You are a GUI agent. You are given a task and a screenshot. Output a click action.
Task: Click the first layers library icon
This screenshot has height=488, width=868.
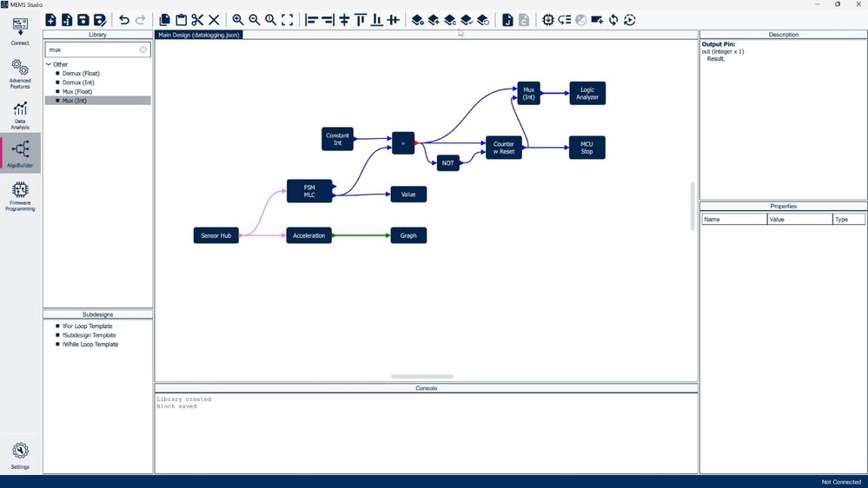[x=417, y=20]
